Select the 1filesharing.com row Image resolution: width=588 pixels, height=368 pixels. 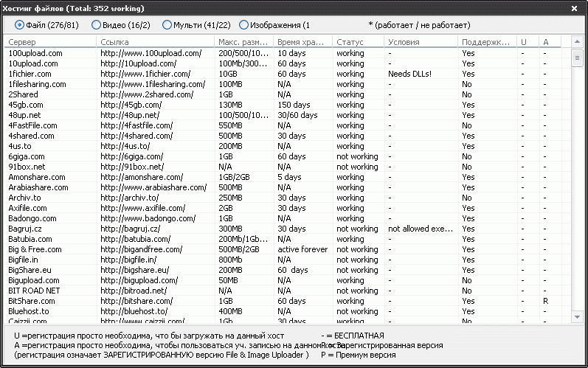click(x=283, y=84)
